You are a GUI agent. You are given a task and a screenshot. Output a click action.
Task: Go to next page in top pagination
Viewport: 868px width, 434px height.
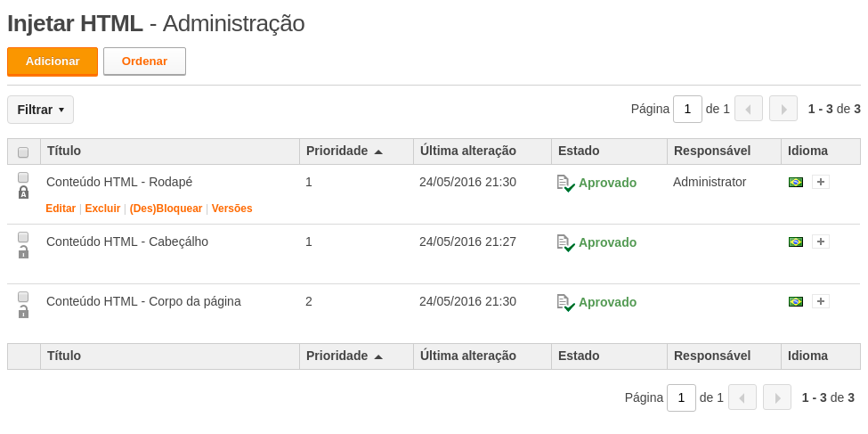[x=783, y=110]
